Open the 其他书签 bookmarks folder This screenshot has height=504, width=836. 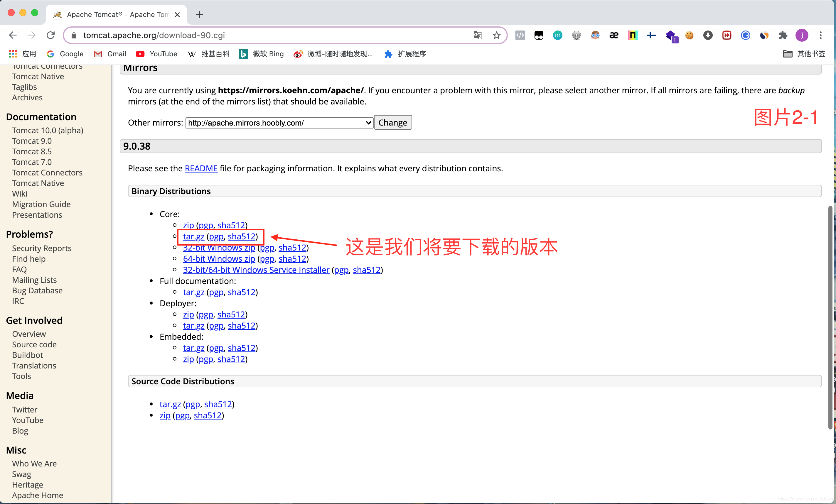(804, 54)
